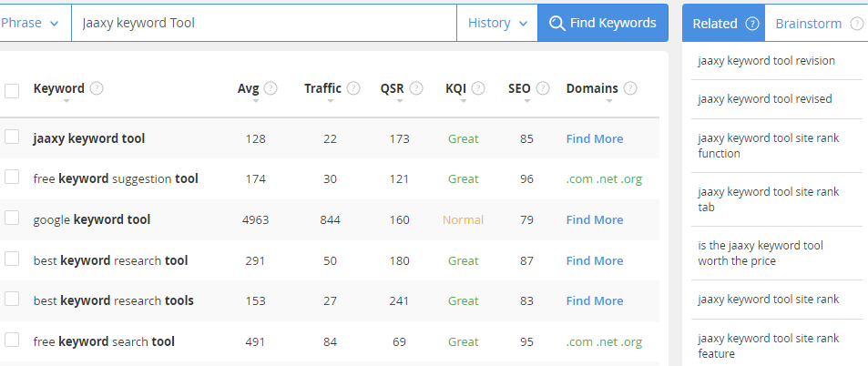The width and height of the screenshot is (868, 366).
Task: Click the help icon on Related tab
Action: (x=751, y=24)
